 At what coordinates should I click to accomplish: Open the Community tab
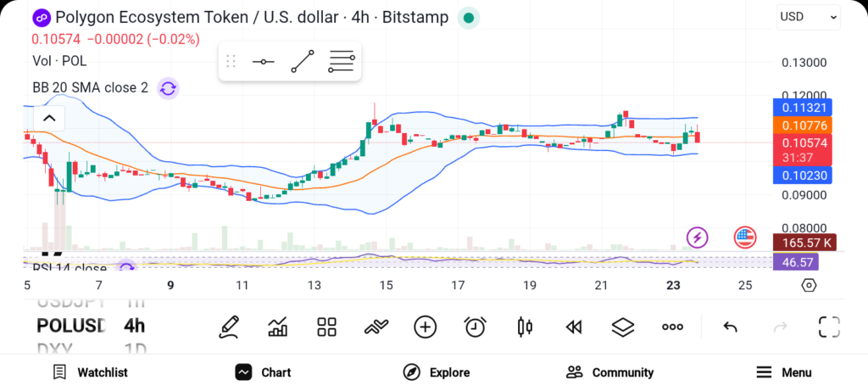coord(609,372)
